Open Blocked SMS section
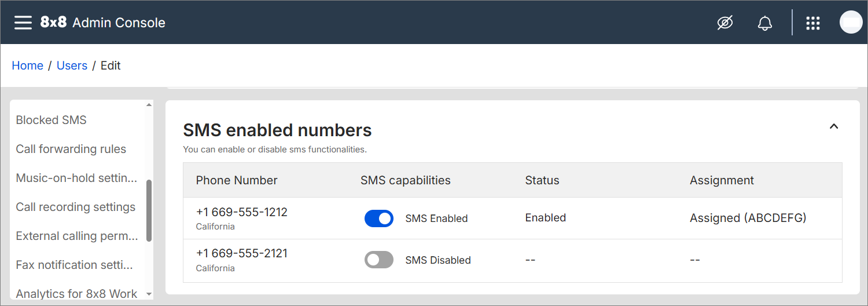868x306 pixels. point(51,120)
